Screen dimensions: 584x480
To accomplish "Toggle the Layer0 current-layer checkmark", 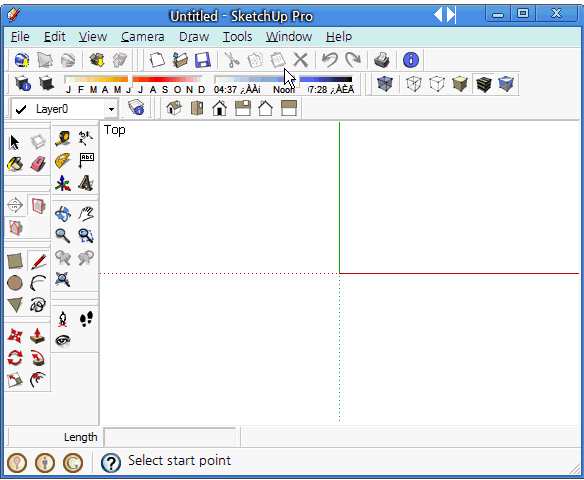I will (x=21, y=109).
